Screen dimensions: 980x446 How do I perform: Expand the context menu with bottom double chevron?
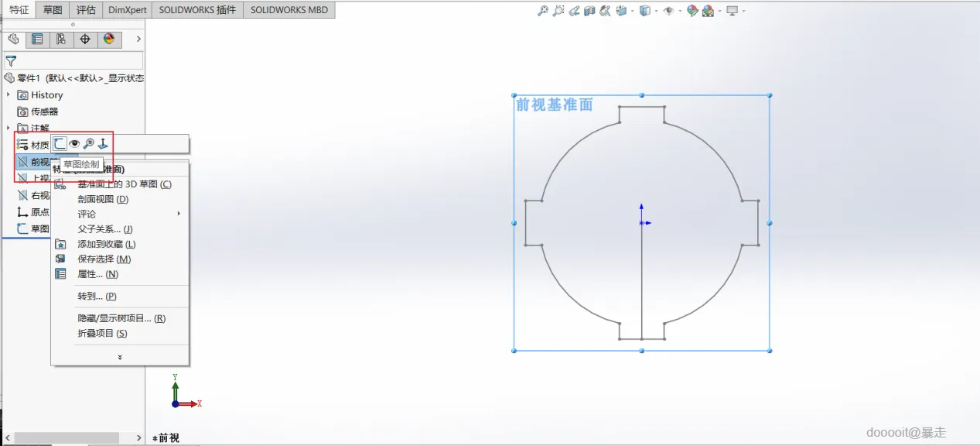click(120, 357)
